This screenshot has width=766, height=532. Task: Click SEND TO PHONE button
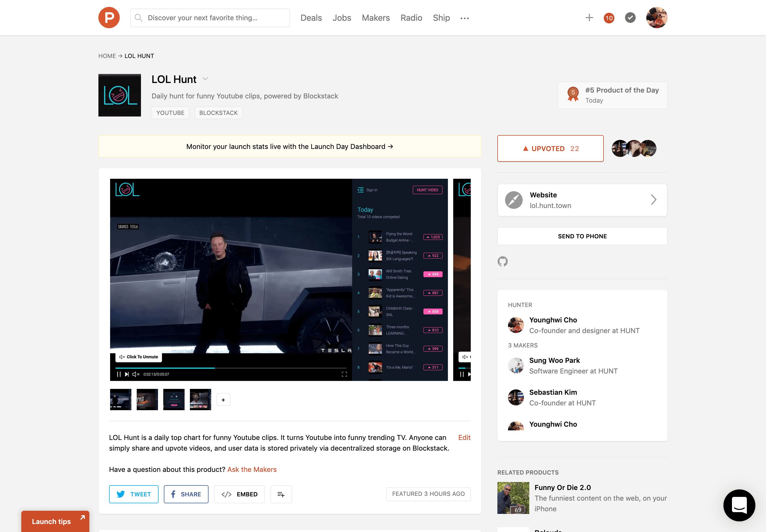pos(582,236)
